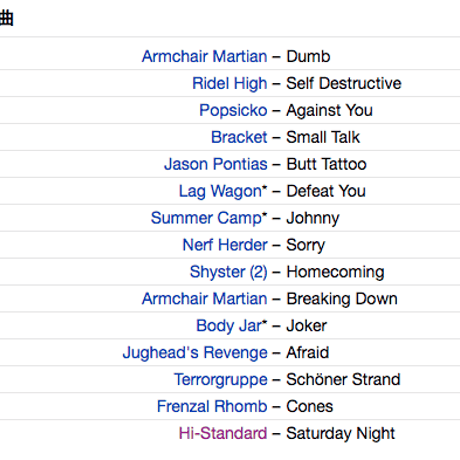Open Armchair Martian link beside Breaking Down
Viewport: 460px width, 460px height.
205,299
